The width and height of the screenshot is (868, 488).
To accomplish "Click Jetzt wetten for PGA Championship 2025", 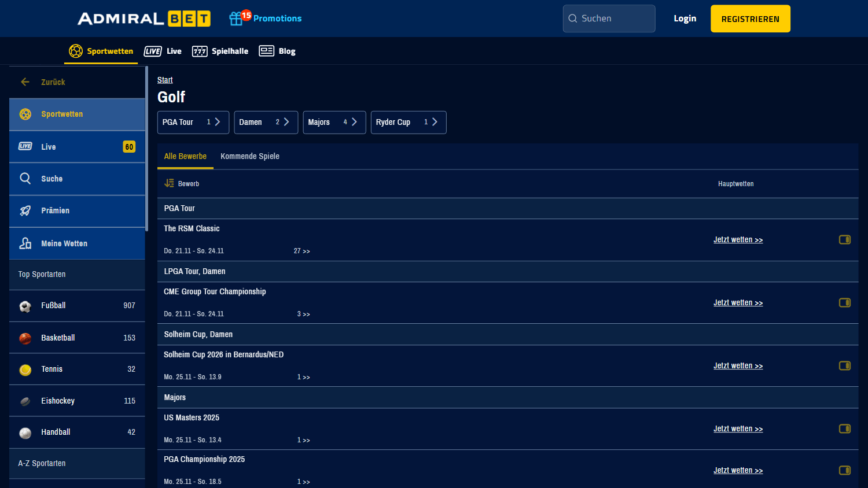I will 738,470.
